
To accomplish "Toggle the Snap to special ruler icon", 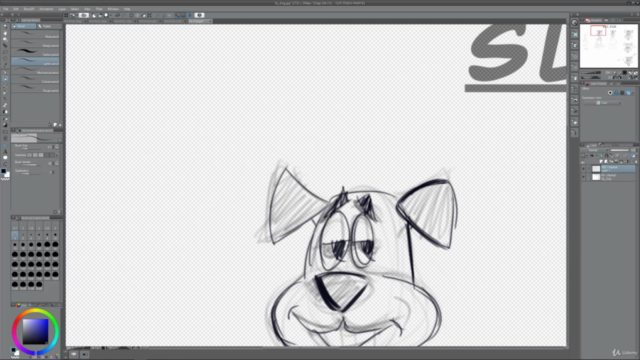I will (x=183, y=15).
